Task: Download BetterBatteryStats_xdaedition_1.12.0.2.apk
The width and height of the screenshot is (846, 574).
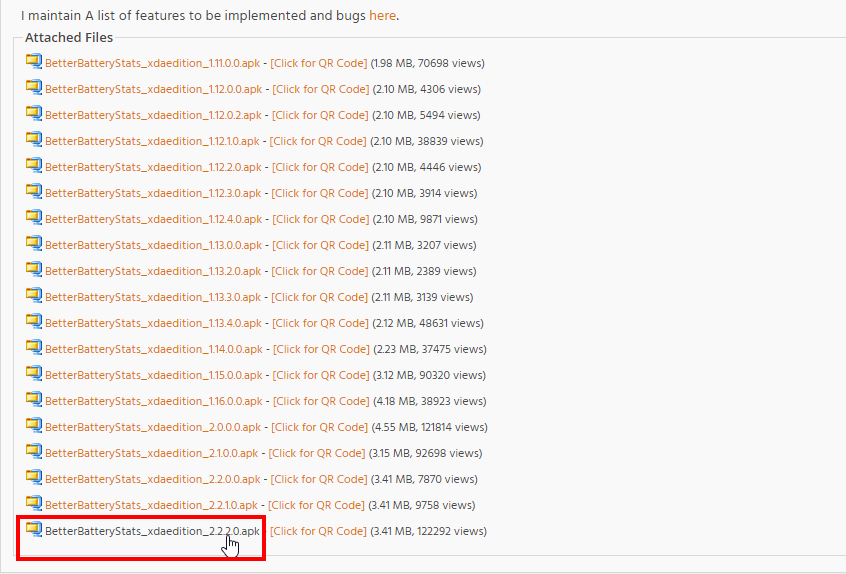Action: tap(153, 115)
